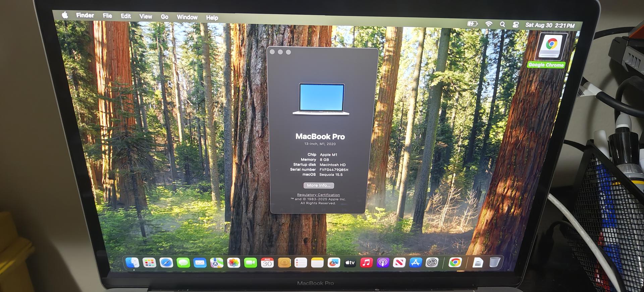644x292 pixels.
Task: Launch Maps from the Dock
Action: click(x=217, y=262)
